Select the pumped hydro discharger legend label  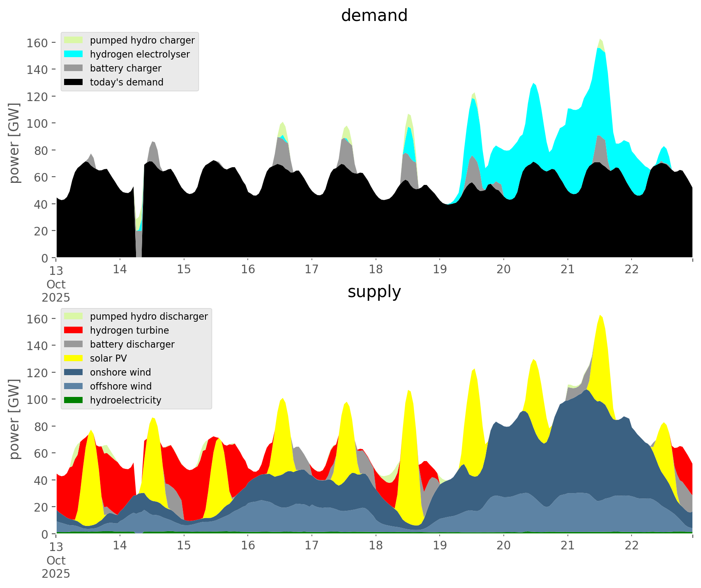coord(149,316)
